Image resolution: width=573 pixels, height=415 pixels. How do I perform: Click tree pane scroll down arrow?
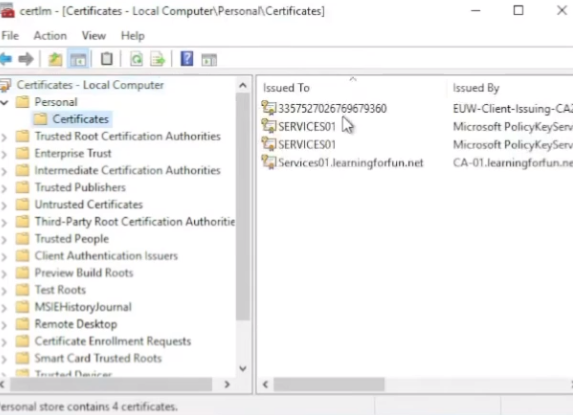(243, 368)
